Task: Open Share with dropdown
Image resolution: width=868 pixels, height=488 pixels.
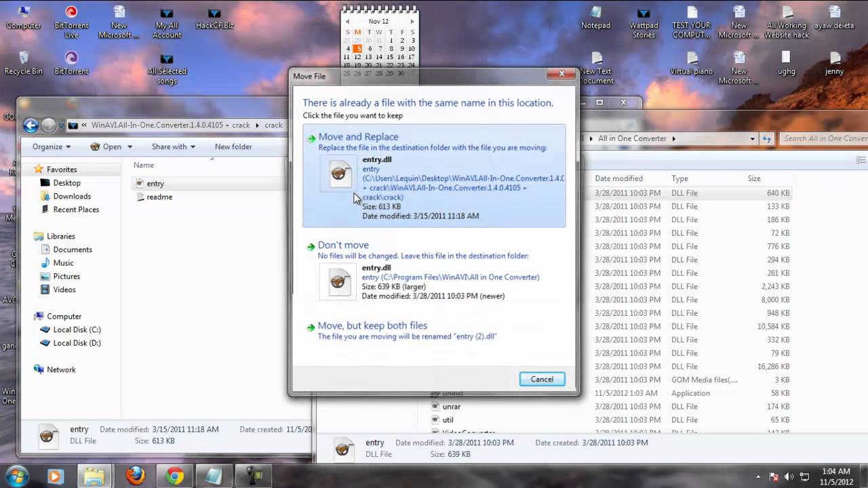Action: [x=174, y=146]
